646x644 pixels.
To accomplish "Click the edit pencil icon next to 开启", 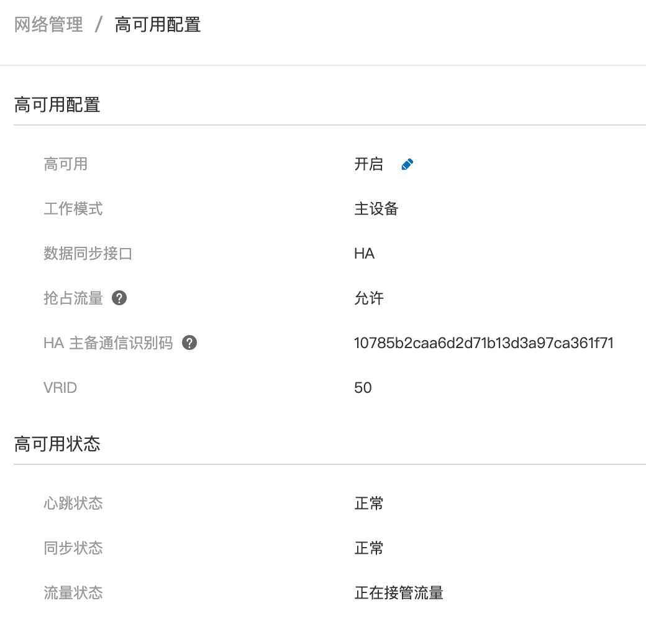I will (x=407, y=165).
